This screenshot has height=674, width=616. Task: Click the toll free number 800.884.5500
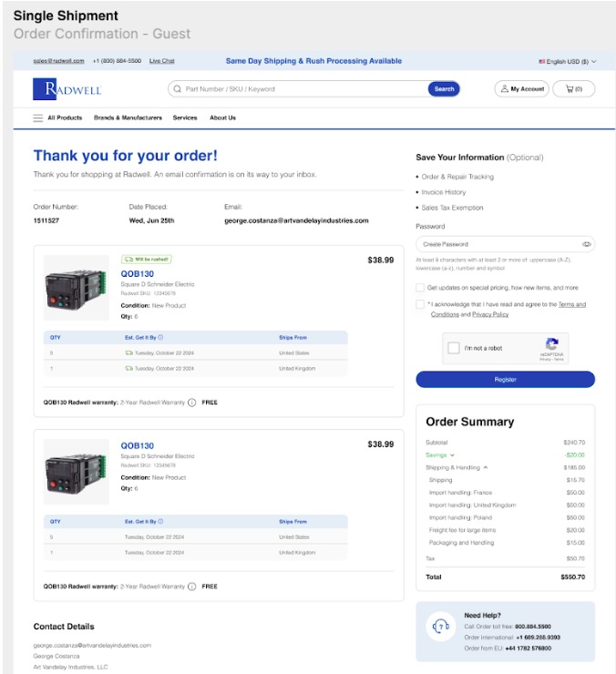click(x=532, y=627)
